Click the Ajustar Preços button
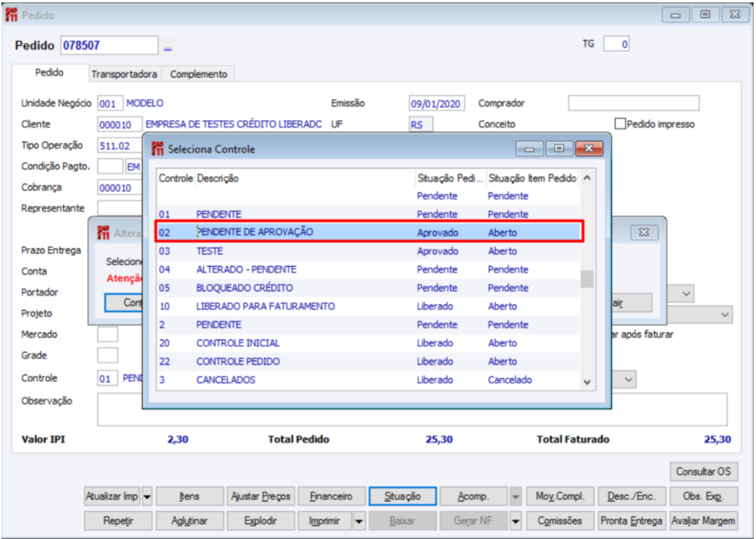Viewport: 756px width, 539px height. pyautogui.click(x=260, y=496)
